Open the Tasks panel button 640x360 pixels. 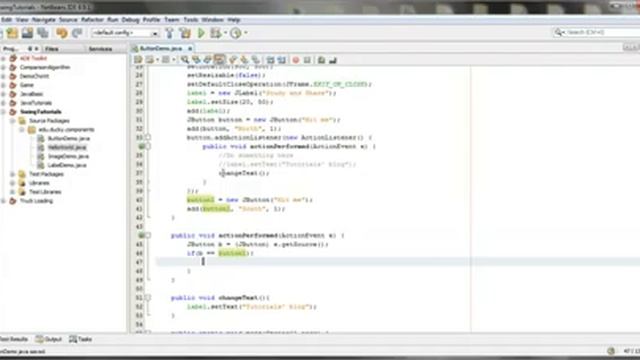click(x=80, y=339)
